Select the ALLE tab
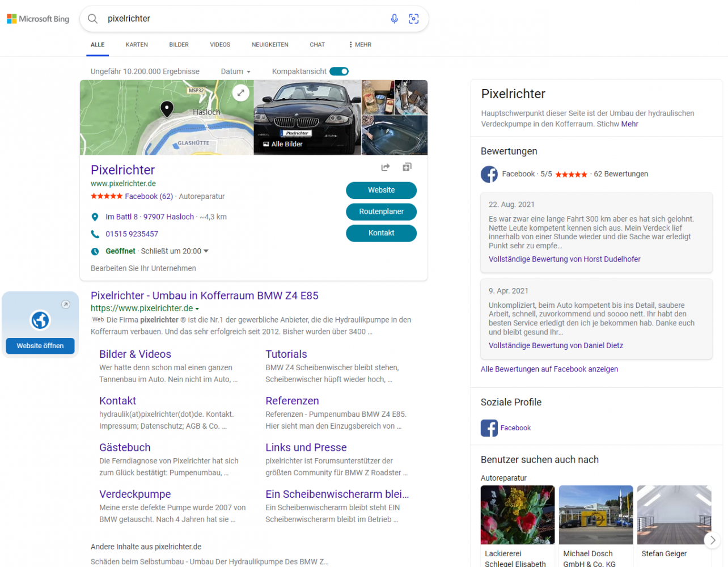The height and width of the screenshot is (567, 728). click(x=98, y=45)
